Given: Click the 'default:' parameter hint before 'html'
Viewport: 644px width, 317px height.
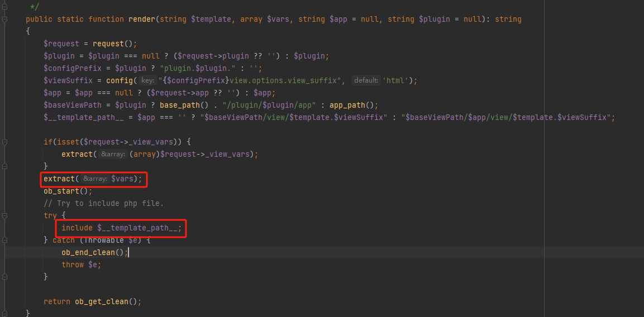Looking at the screenshot, I should (x=366, y=80).
